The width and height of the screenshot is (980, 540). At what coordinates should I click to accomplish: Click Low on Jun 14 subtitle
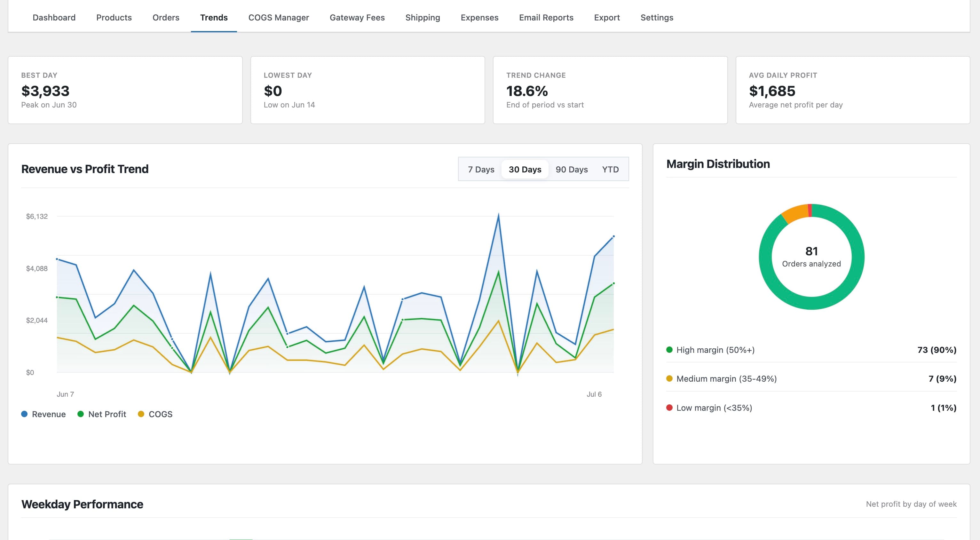click(x=289, y=105)
